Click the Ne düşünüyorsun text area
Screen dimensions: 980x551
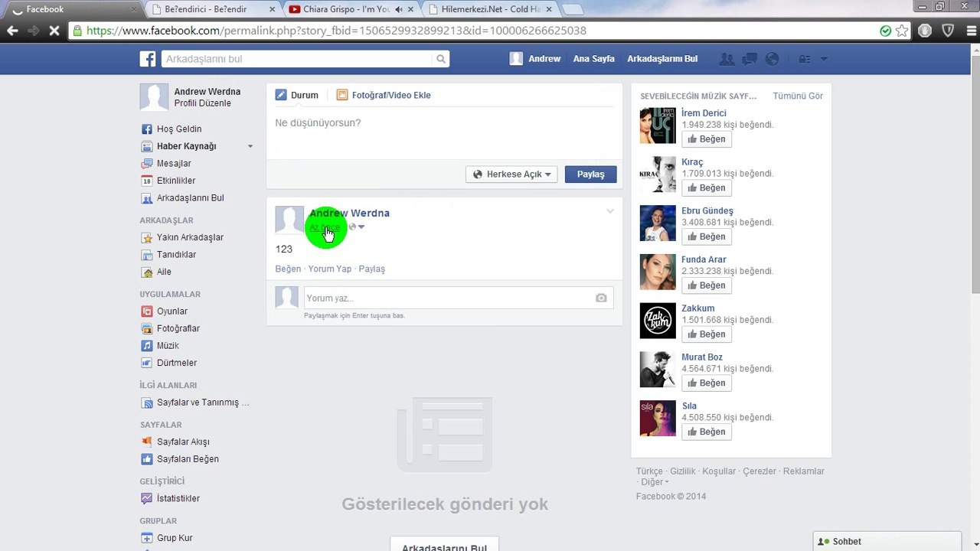444,133
